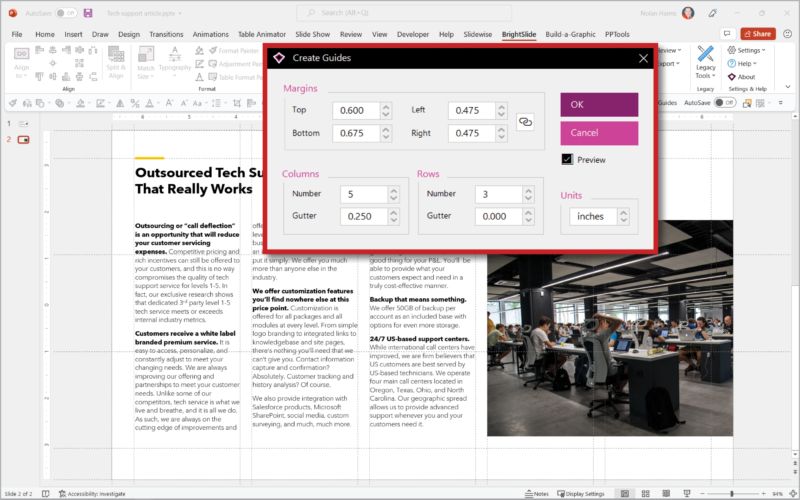Open Display Settings in status bar
The width and height of the screenshot is (800, 500).
click(x=580, y=493)
